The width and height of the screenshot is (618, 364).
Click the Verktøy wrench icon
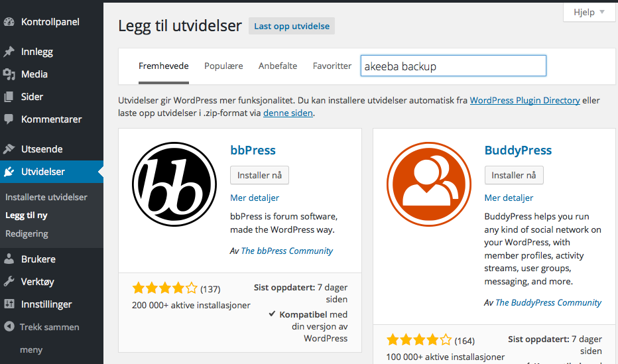(9, 282)
